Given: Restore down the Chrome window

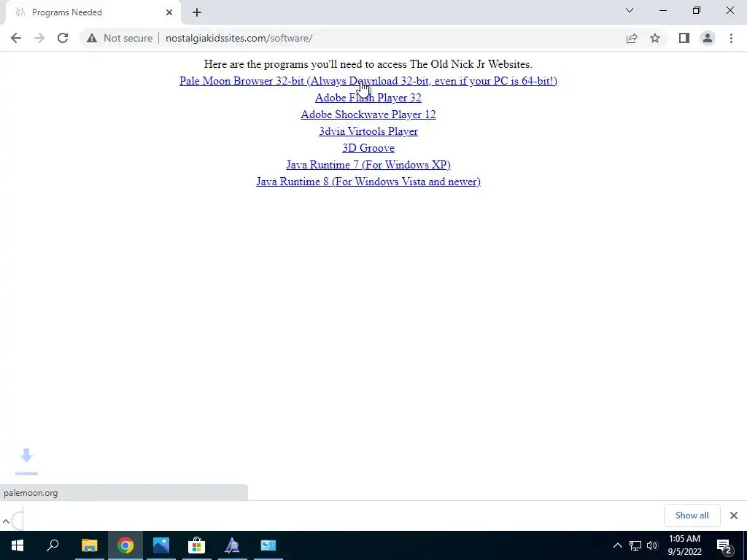Looking at the screenshot, I should (x=697, y=10).
